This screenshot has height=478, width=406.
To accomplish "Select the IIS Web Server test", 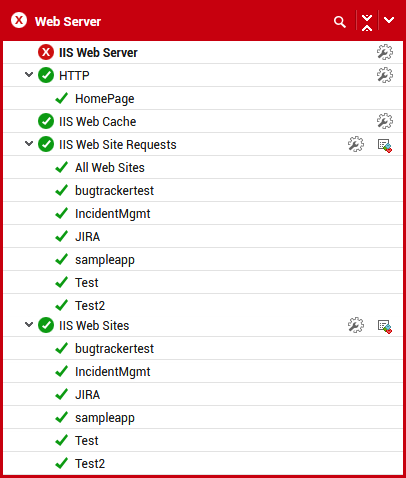I will 98,53.
